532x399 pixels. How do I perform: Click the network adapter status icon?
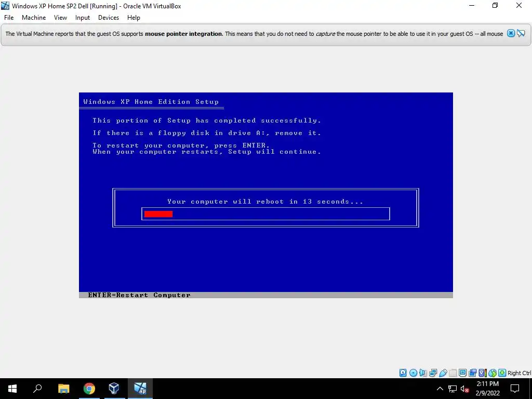point(433,373)
